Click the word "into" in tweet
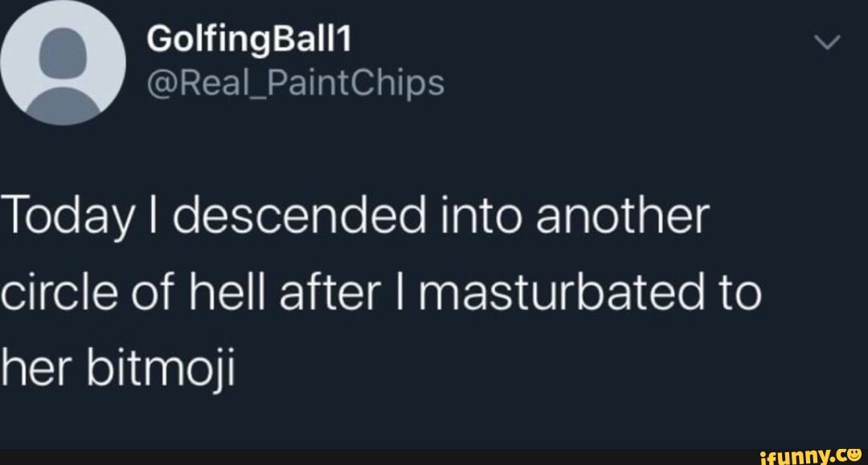Image resolution: width=868 pixels, height=465 pixels. (477, 218)
